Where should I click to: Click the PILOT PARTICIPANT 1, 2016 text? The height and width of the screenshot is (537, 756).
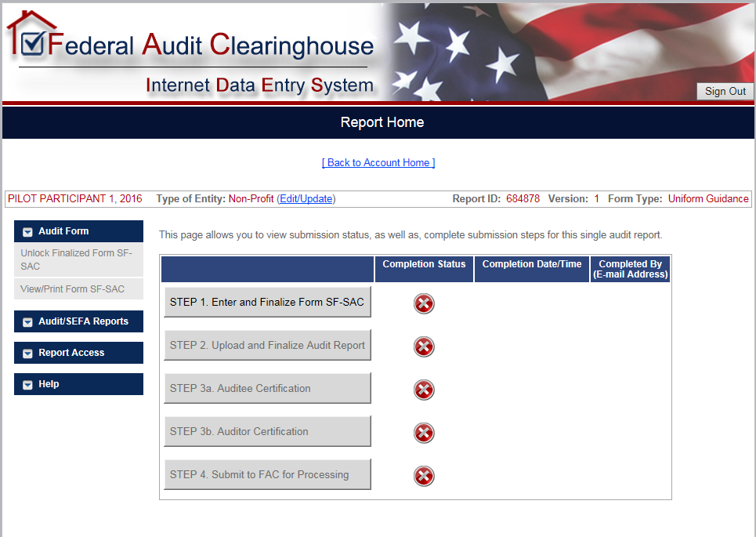pyautogui.click(x=75, y=199)
